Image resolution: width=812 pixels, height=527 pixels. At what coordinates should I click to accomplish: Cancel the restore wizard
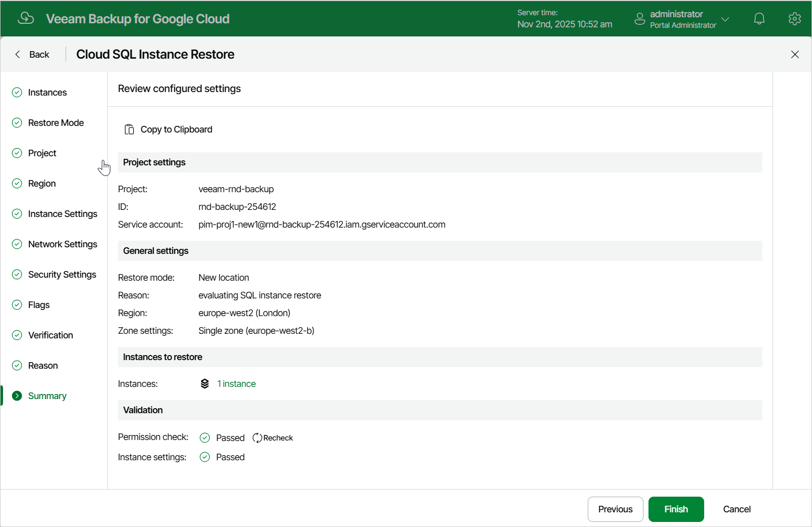tap(737, 509)
